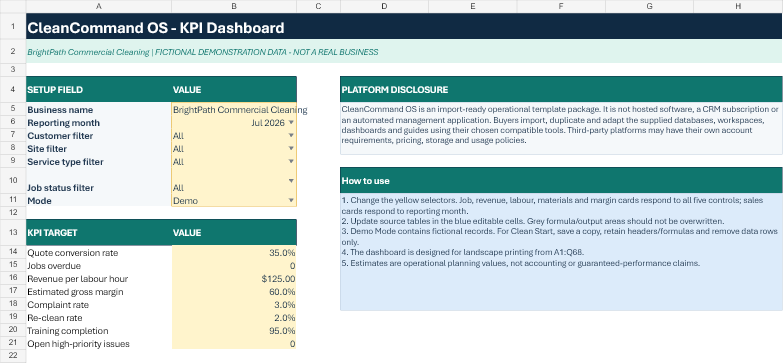Click the 'Estimated gross margin' label
The image size is (783, 363).
tap(75, 292)
